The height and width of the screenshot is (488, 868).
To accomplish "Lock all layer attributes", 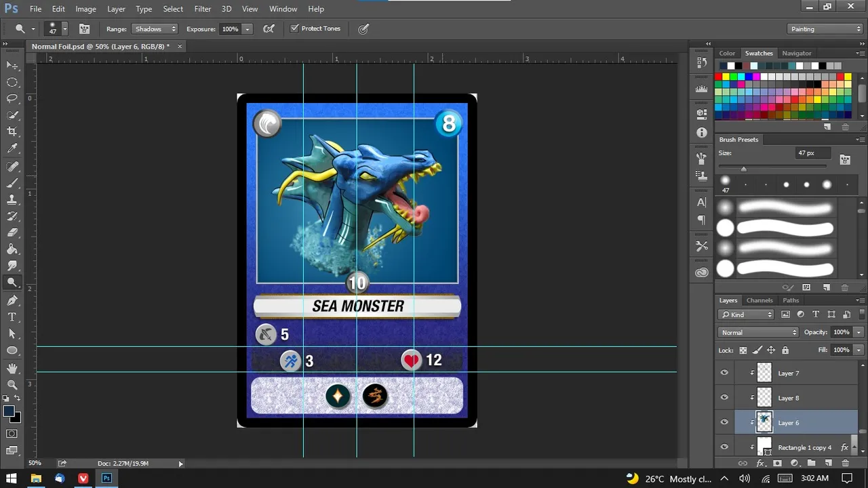I will point(785,350).
